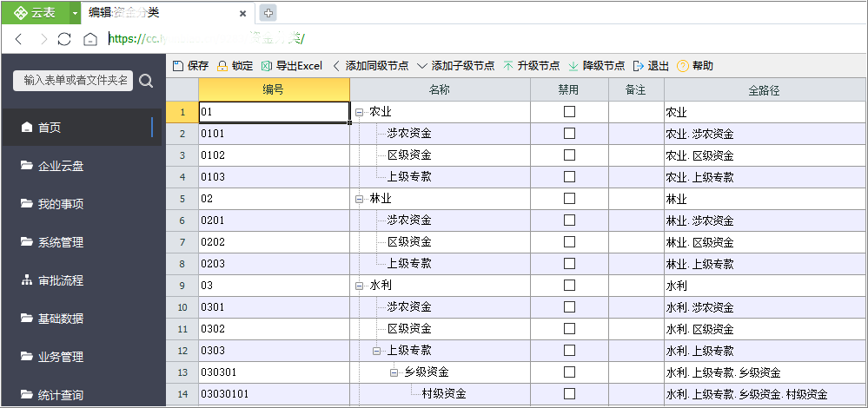Click the 保存 button label
This screenshot has width=868, height=408.
tap(197, 66)
